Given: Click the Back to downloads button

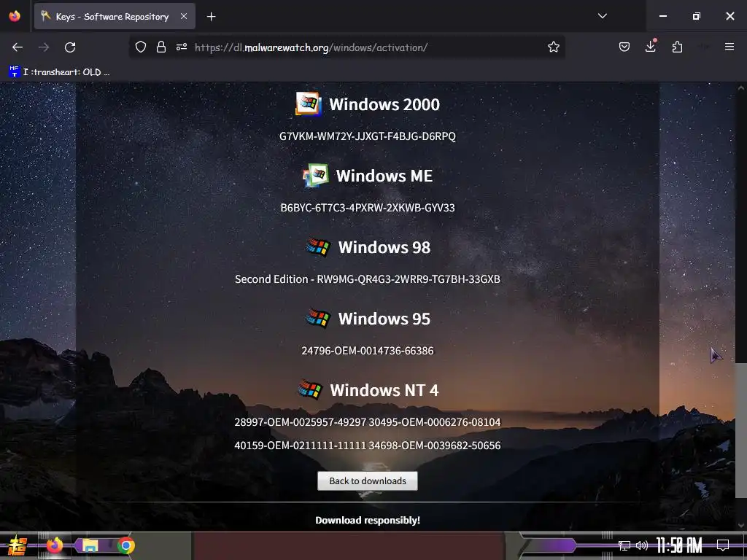Looking at the screenshot, I should point(368,481).
